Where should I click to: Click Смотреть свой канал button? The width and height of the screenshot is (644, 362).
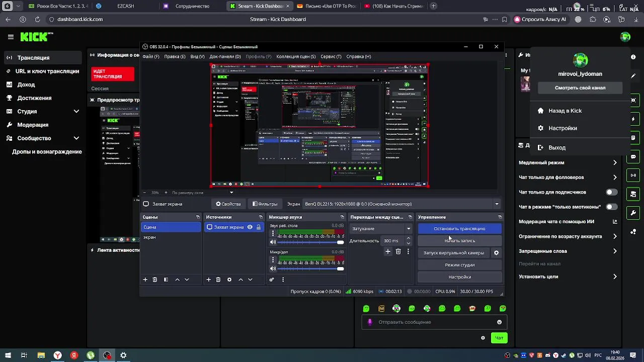[x=580, y=88]
